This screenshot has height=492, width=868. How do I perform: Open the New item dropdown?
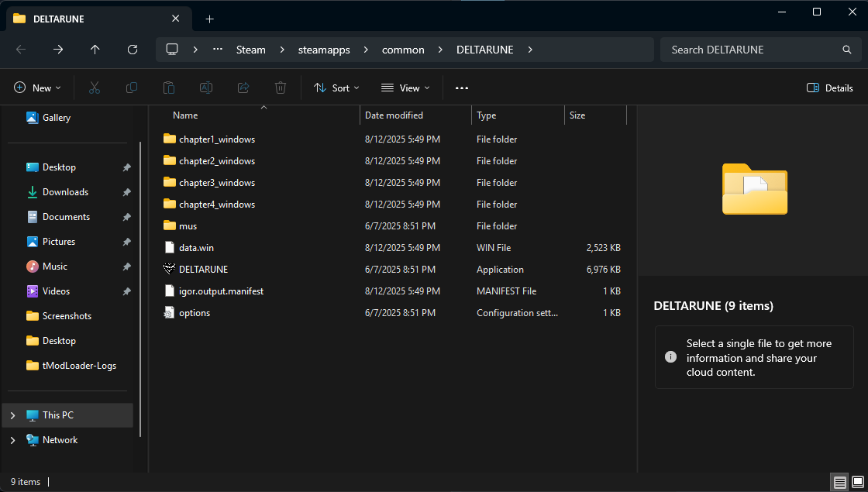click(37, 88)
